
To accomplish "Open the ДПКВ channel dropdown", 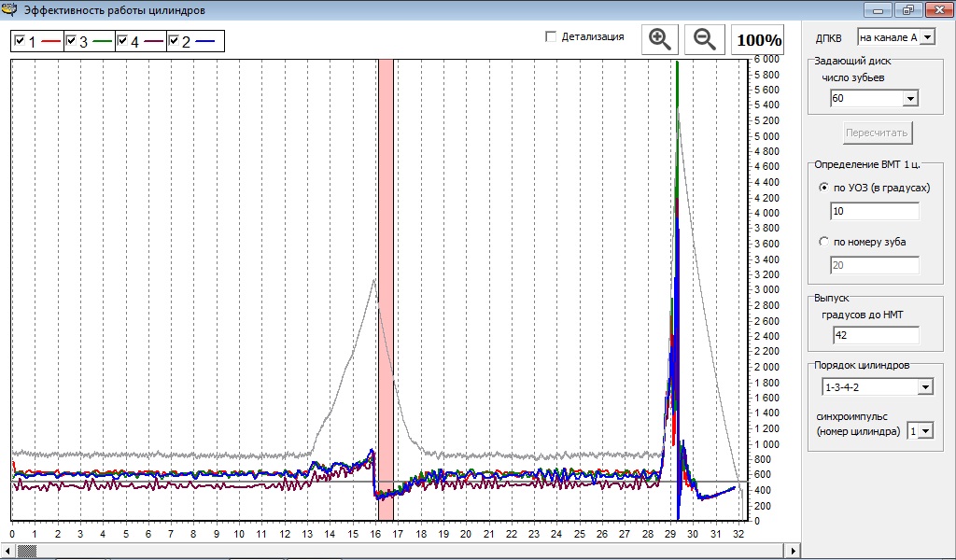I will [x=927, y=37].
